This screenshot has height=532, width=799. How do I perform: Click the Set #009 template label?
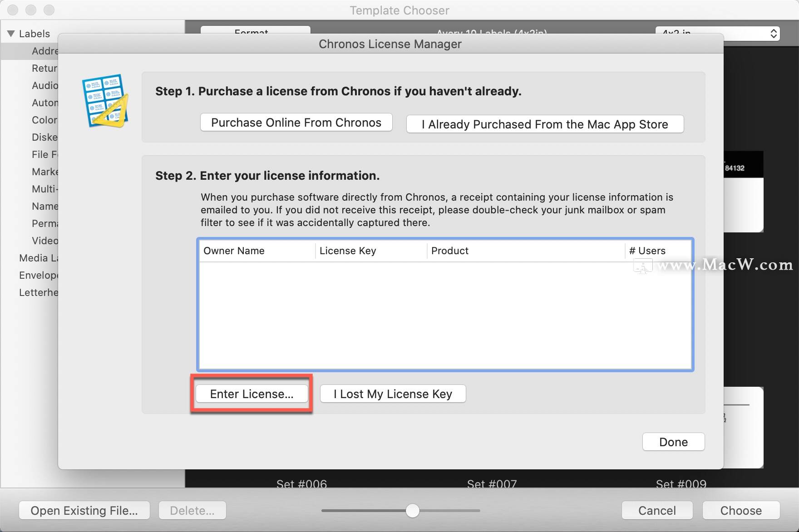click(x=681, y=483)
